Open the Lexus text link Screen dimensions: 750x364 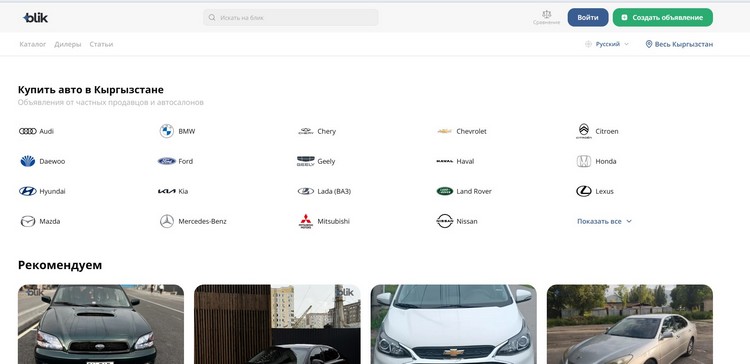click(x=604, y=191)
